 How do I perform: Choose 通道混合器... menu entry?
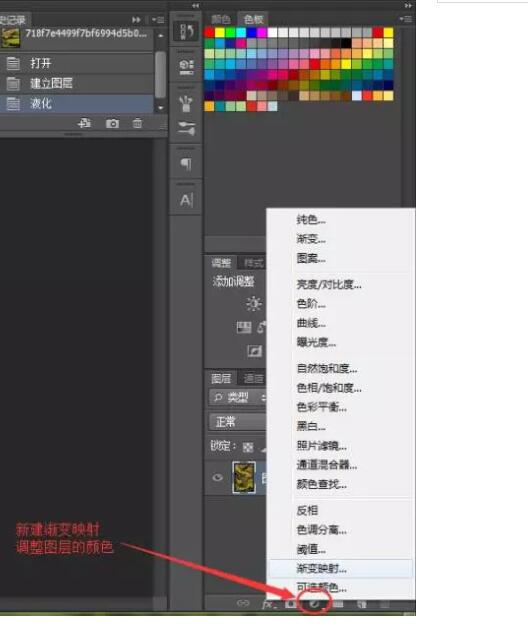340,465
